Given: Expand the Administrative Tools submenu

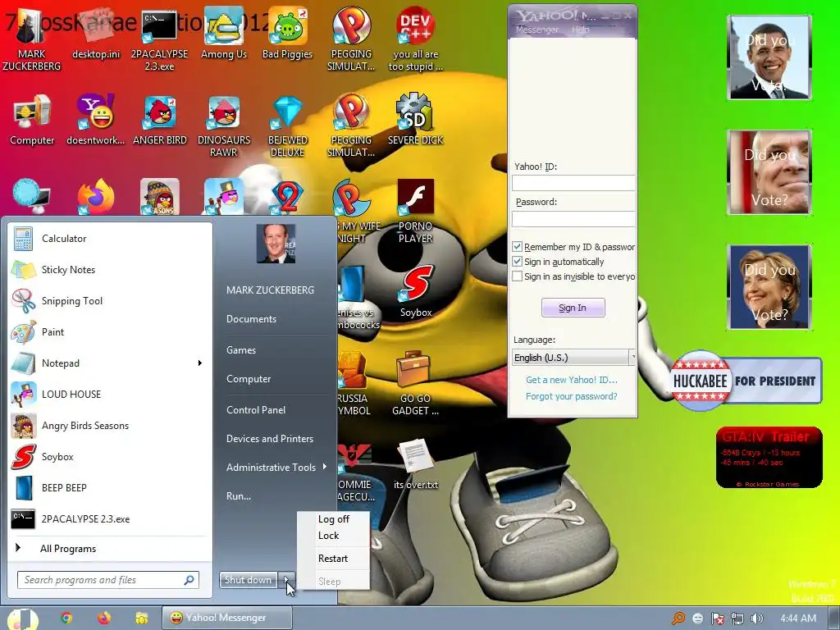Looking at the screenshot, I should pos(325,467).
